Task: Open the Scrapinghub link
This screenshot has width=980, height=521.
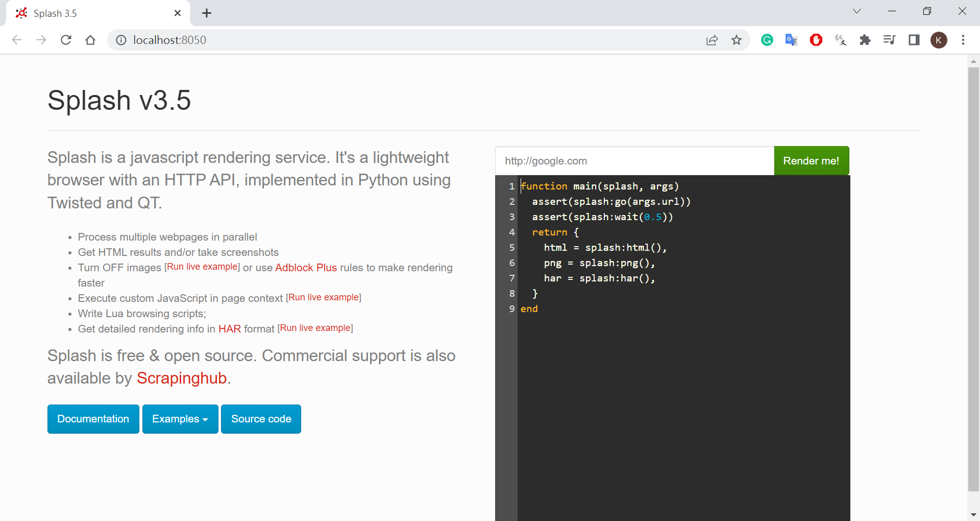Action: pos(182,378)
